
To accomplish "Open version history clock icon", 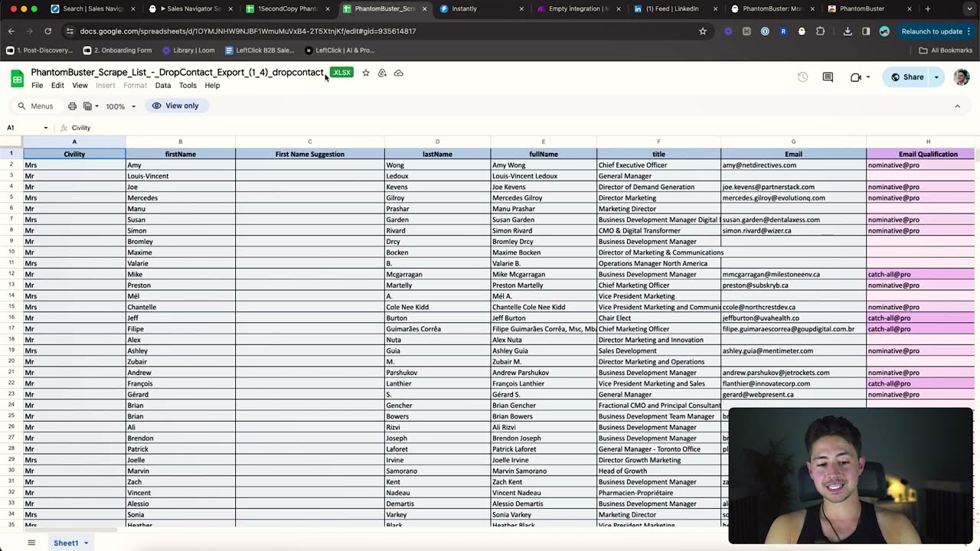I will [802, 77].
